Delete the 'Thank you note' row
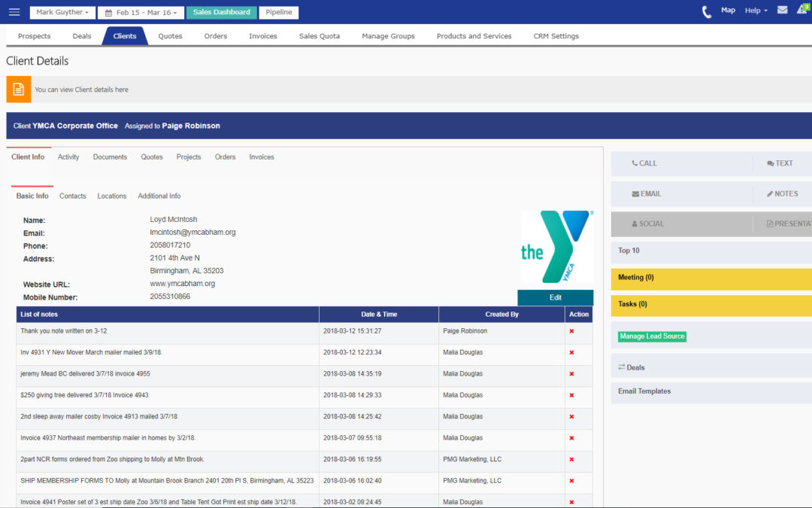This screenshot has width=812, height=508. (571, 331)
